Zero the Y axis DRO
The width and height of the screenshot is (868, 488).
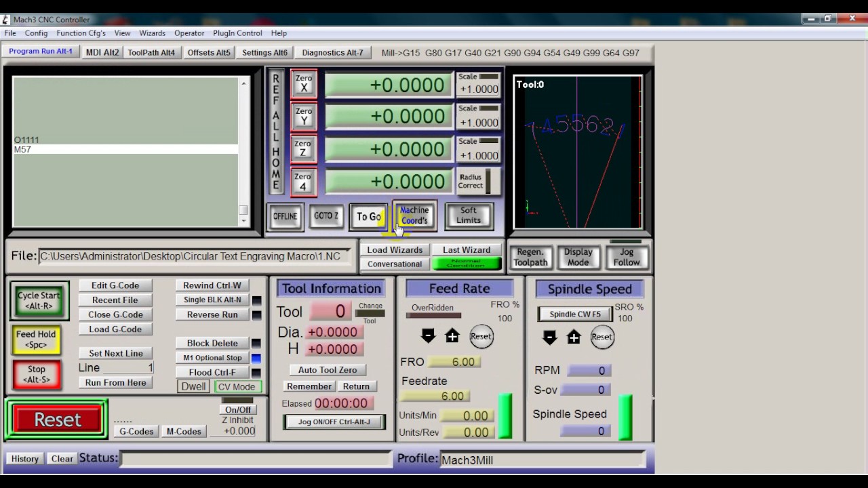pos(303,117)
